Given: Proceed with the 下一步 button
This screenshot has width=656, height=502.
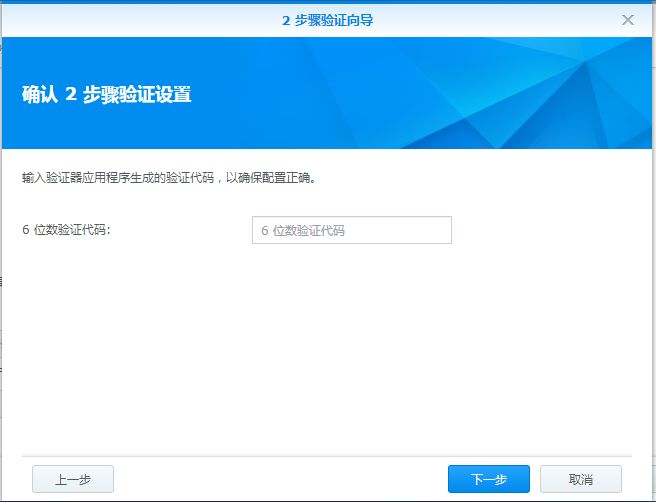Looking at the screenshot, I should pyautogui.click(x=489, y=479).
